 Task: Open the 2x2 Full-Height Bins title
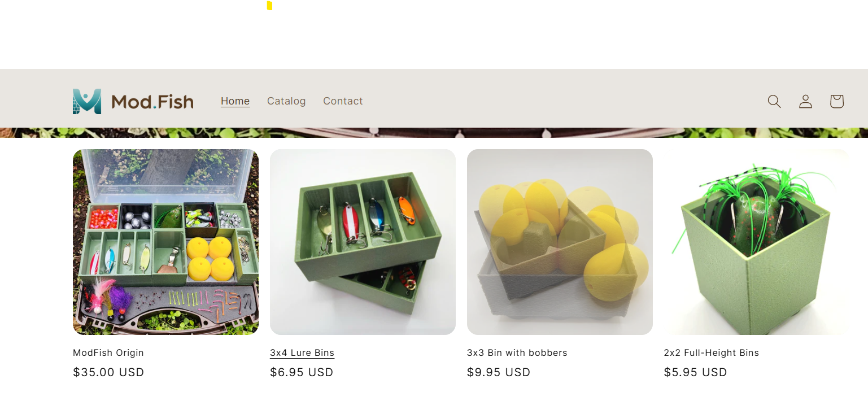[712, 352]
